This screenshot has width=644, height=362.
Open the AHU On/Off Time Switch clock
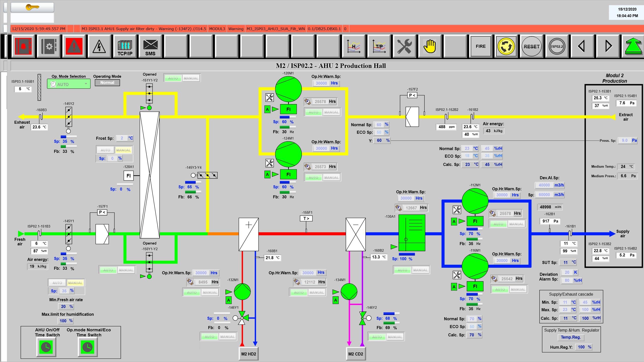(46, 347)
